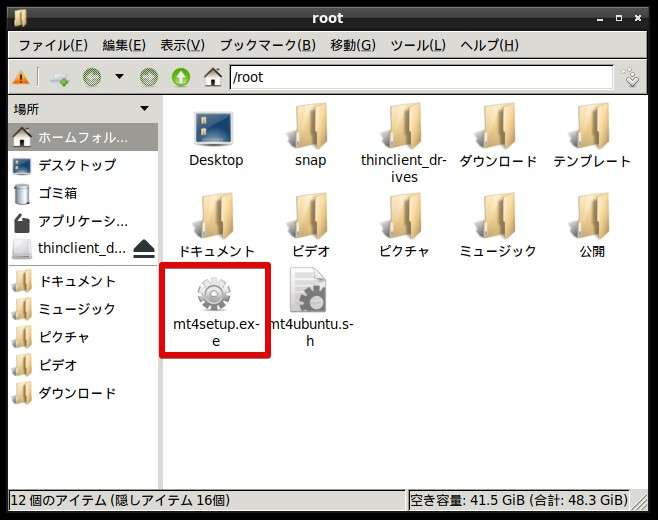Select thinclient_d... drive in the sidebar
The width and height of the screenshot is (658, 520).
69,248
